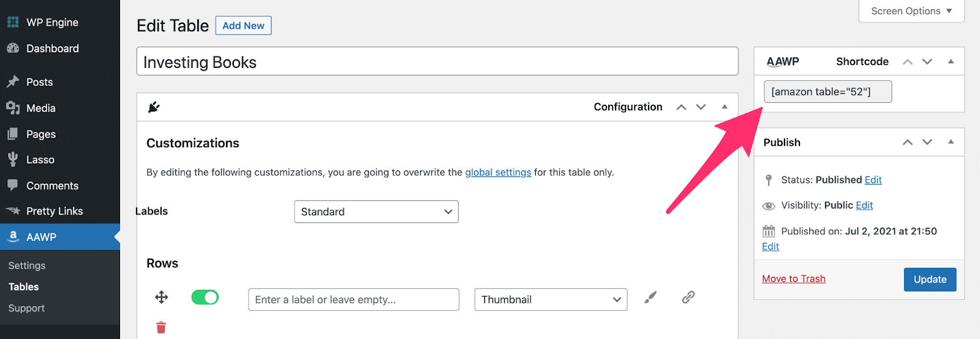Viewport: 980px width, 339px height.
Task: Toggle the row enabled switch
Action: click(x=205, y=297)
